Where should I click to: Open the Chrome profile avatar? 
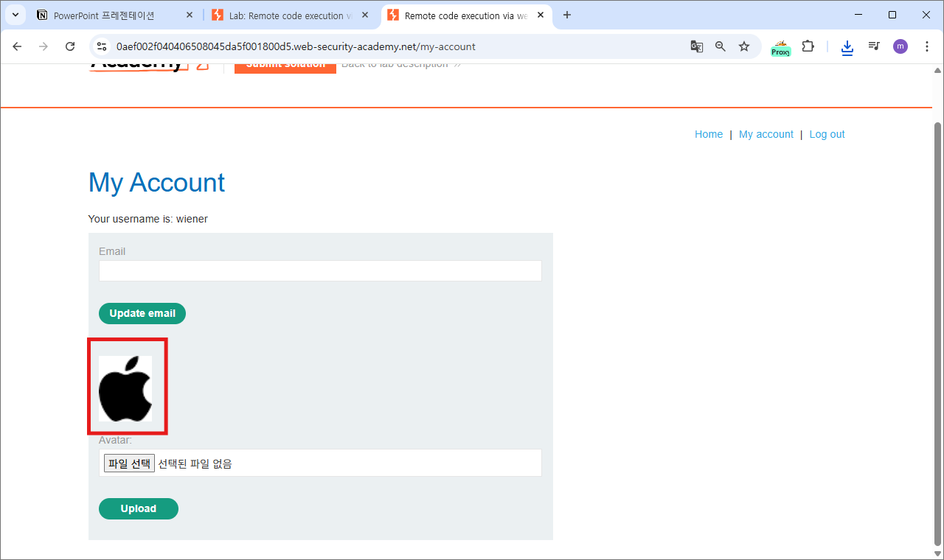click(900, 46)
